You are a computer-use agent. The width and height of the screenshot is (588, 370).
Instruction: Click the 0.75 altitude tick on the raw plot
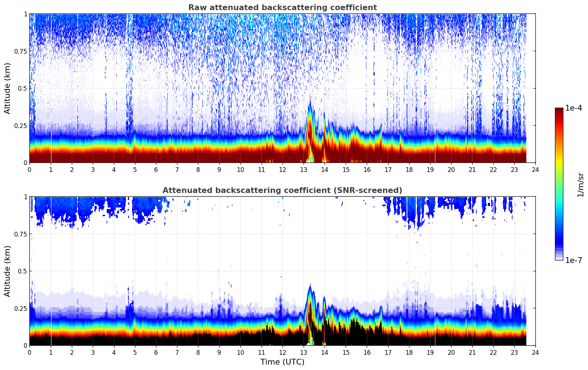(21, 51)
